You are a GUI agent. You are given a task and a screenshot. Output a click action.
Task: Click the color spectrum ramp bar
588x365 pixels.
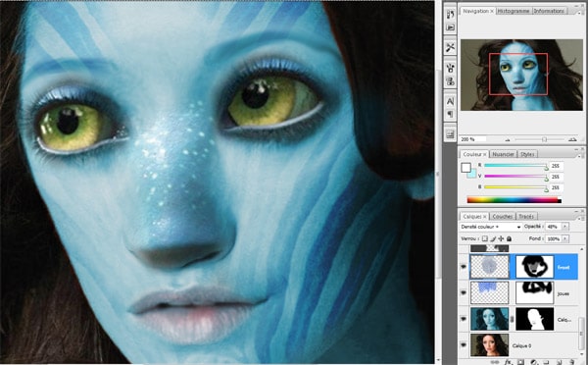[x=514, y=200]
